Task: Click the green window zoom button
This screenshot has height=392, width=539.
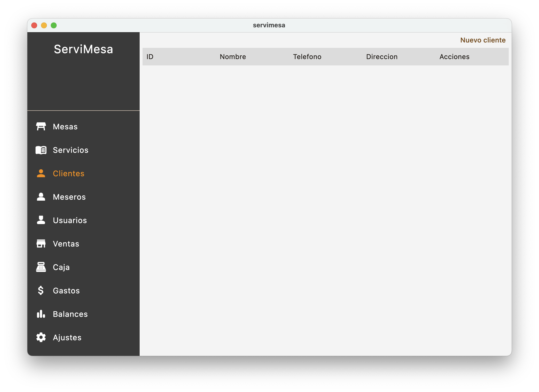Action: [54, 25]
